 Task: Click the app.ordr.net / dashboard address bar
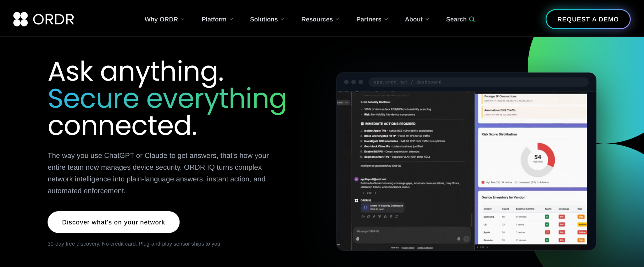pos(478,82)
